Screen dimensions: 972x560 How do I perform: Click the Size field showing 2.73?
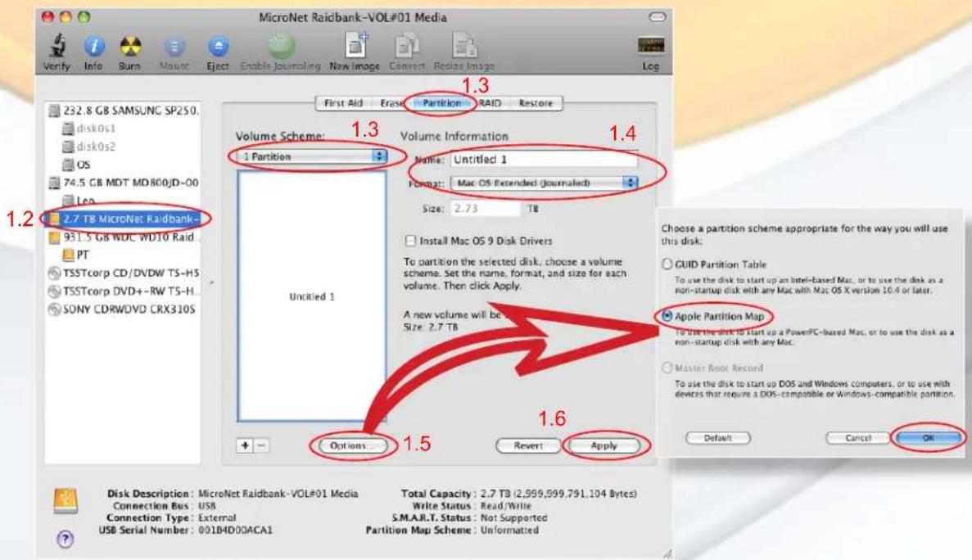click(x=486, y=208)
